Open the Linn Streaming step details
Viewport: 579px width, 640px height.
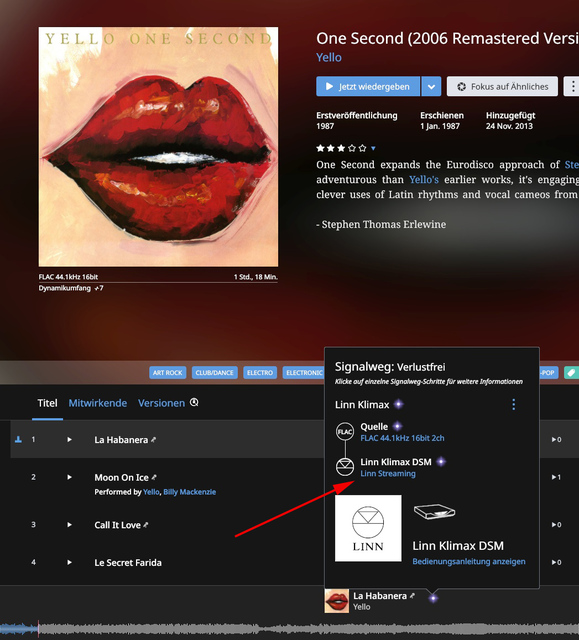point(388,474)
